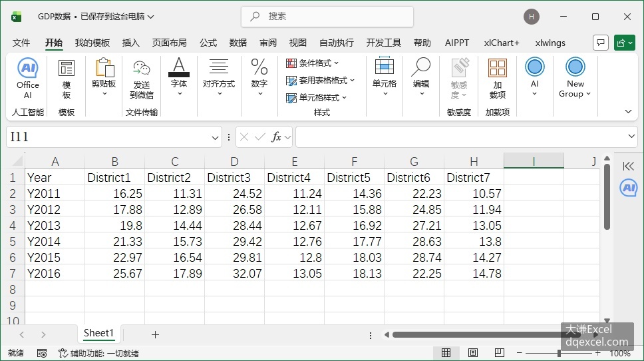Select cell with value 32.07
Screen dimensions: 644x361
235,274
